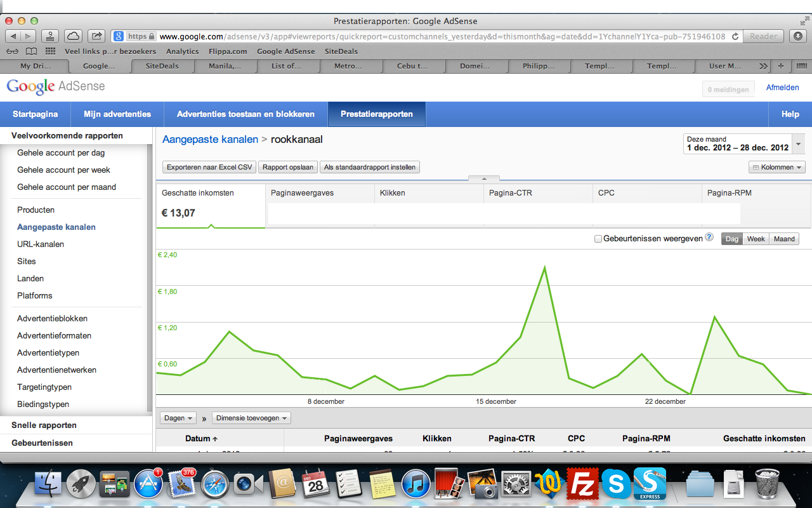812x508 pixels.
Task: Click the sidebar vertical scrollbar
Action: (x=150, y=277)
